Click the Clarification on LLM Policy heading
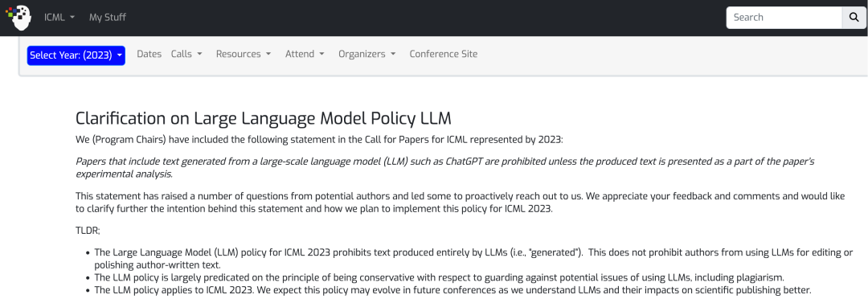Image resolution: width=868 pixels, height=303 pixels. pos(264,118)
